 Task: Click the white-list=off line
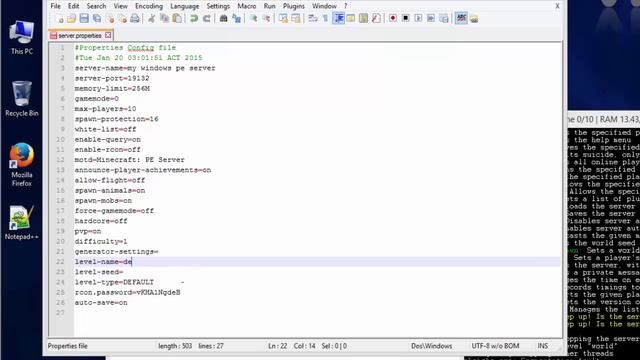pos(105,129)
